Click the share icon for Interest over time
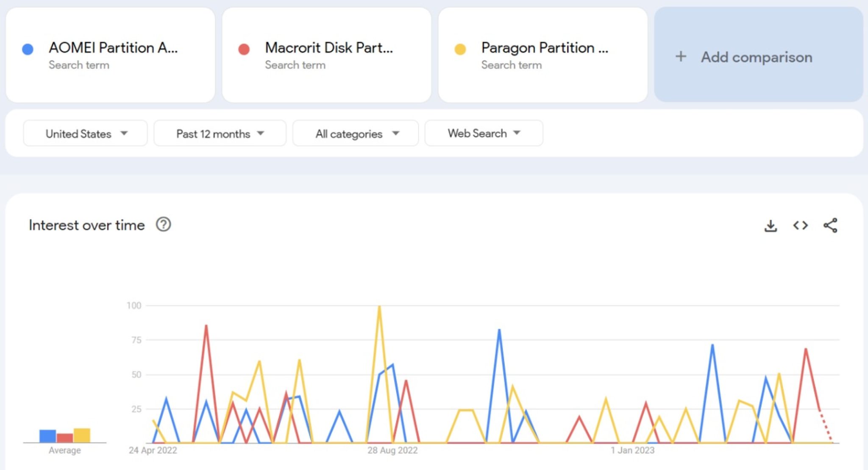868x470 pixels. coord(830,225)
